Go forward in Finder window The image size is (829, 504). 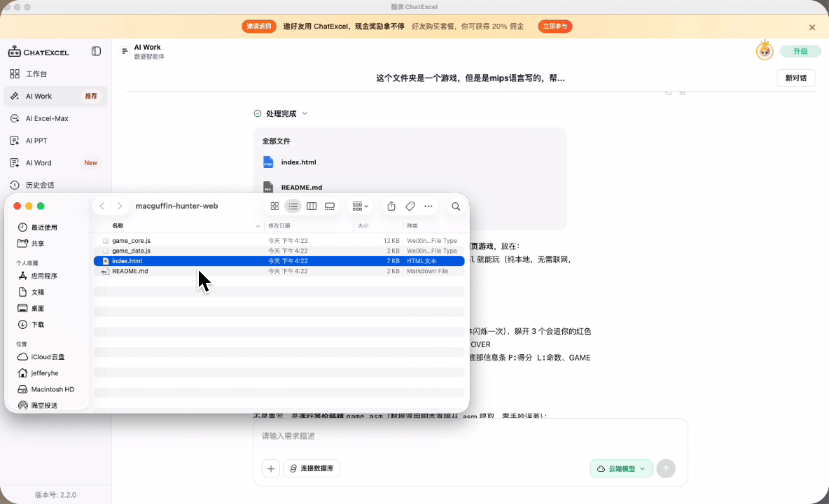pyautogui.click(x=120, y=206)
